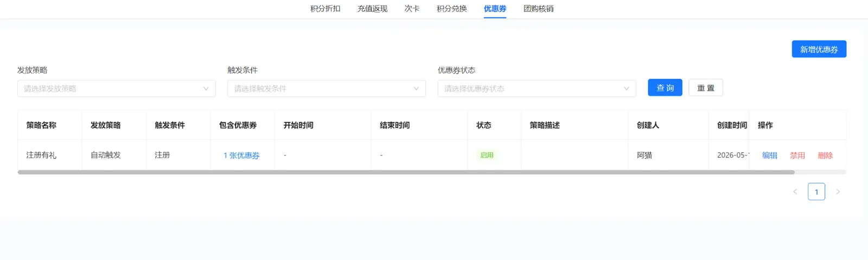Click the 阿猫 creator cell
The image size is (868, 260).
[668, 155]
